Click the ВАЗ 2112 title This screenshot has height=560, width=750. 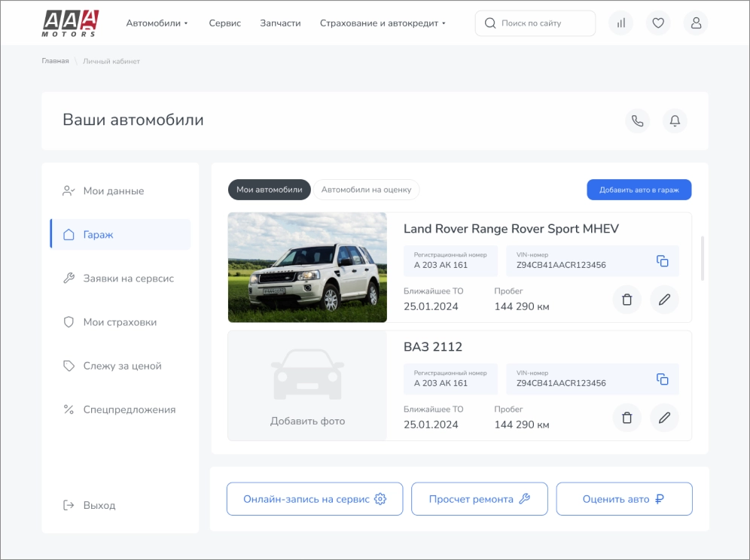coord(433,347)
